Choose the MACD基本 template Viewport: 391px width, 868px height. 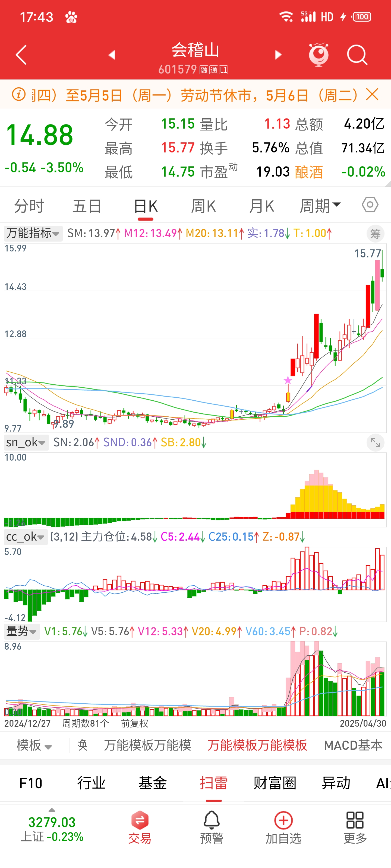(x=353, y=745)
